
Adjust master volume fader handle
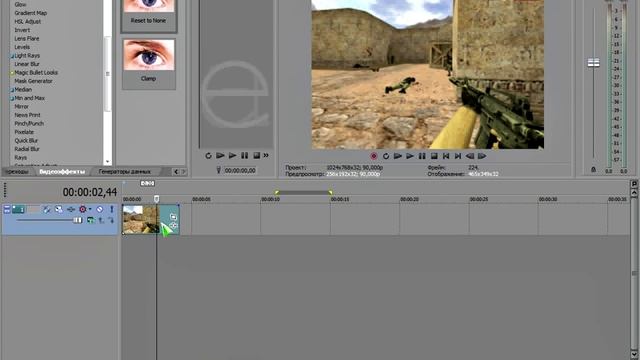tap(593, 63)
